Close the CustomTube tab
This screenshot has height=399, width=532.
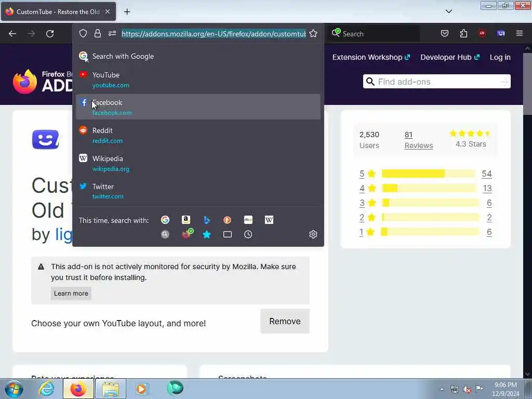click(107, 11)
